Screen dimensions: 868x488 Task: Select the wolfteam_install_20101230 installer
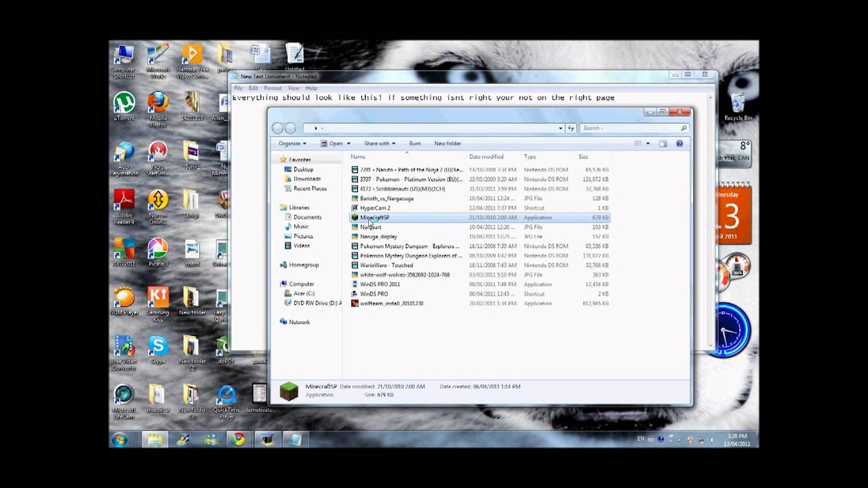click(479, 304)
